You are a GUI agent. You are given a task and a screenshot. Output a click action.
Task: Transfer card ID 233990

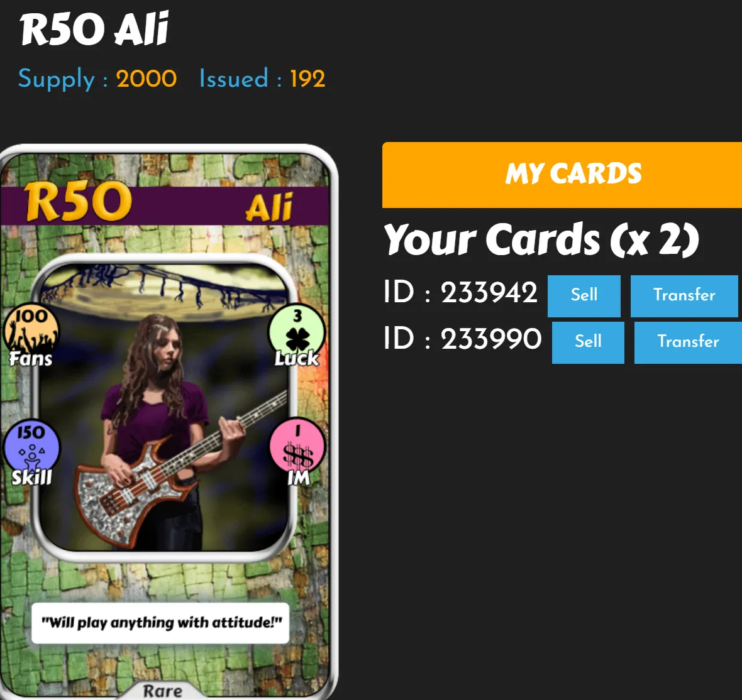coord(688,342)
